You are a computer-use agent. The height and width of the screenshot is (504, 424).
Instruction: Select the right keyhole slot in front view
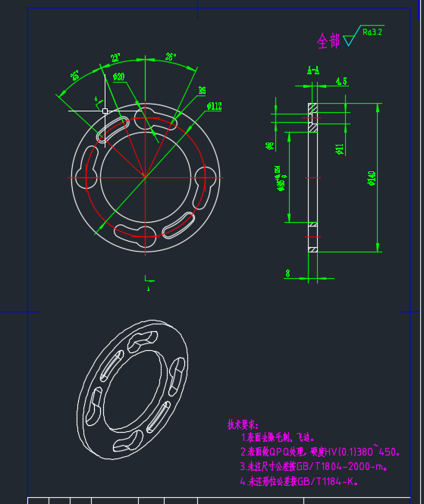pyautogui.click(x=203, y=188)
